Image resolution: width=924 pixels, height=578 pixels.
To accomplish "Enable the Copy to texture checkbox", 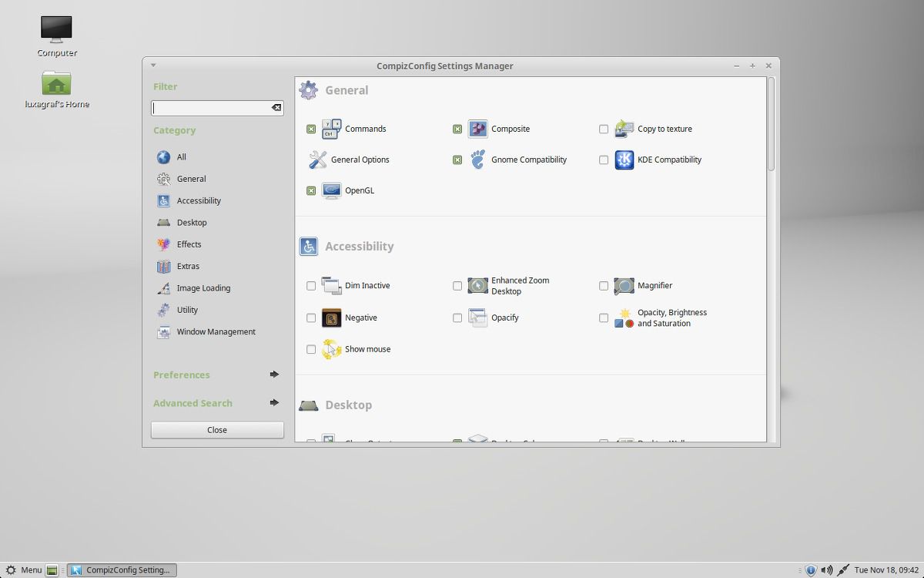I will click(604, 129).
